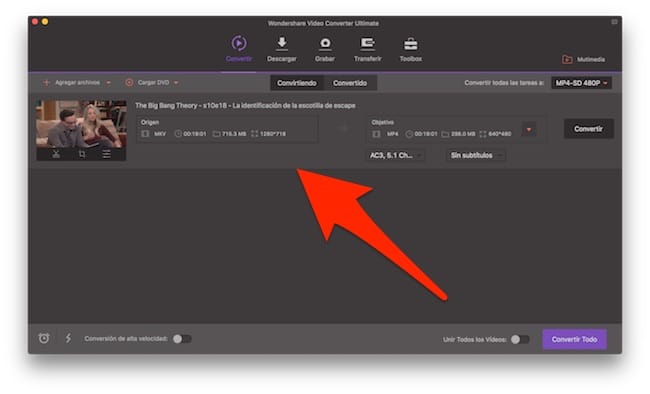Open the AC3, 5.1 Ch audio dropdown

point(395,156)
